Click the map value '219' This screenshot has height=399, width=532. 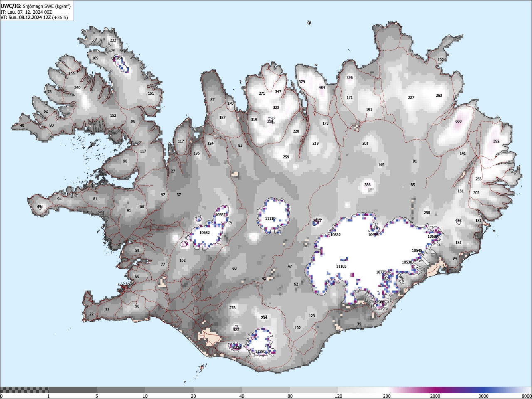point(315,143)
